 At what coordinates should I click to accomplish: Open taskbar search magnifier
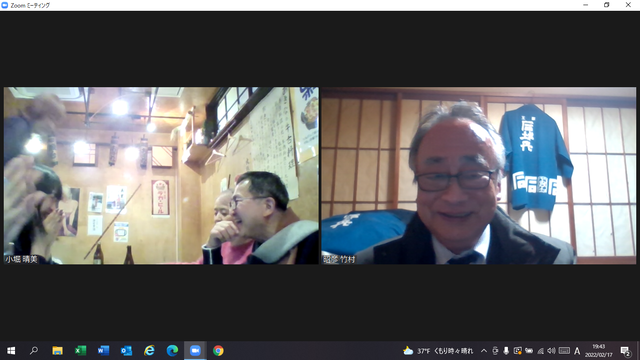(x=34, y=351)
